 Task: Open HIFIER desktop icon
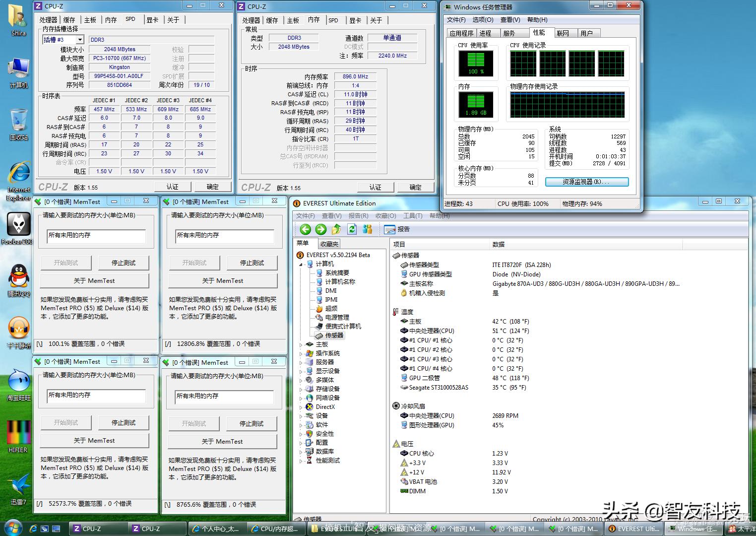(x=18, y=437)
